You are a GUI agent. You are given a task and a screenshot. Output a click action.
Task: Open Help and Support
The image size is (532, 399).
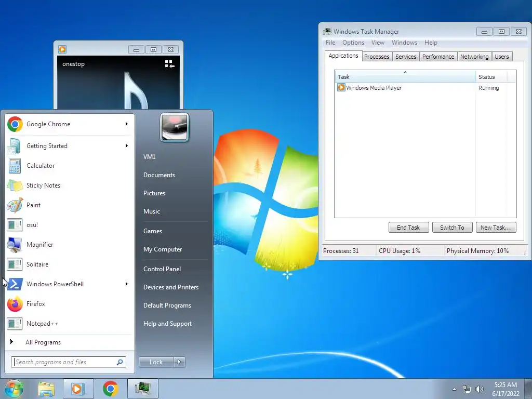coord(168,324)
